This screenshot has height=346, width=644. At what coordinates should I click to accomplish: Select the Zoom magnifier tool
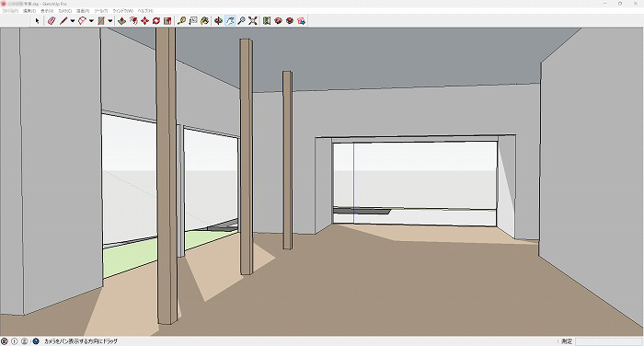tap(241, 20)
